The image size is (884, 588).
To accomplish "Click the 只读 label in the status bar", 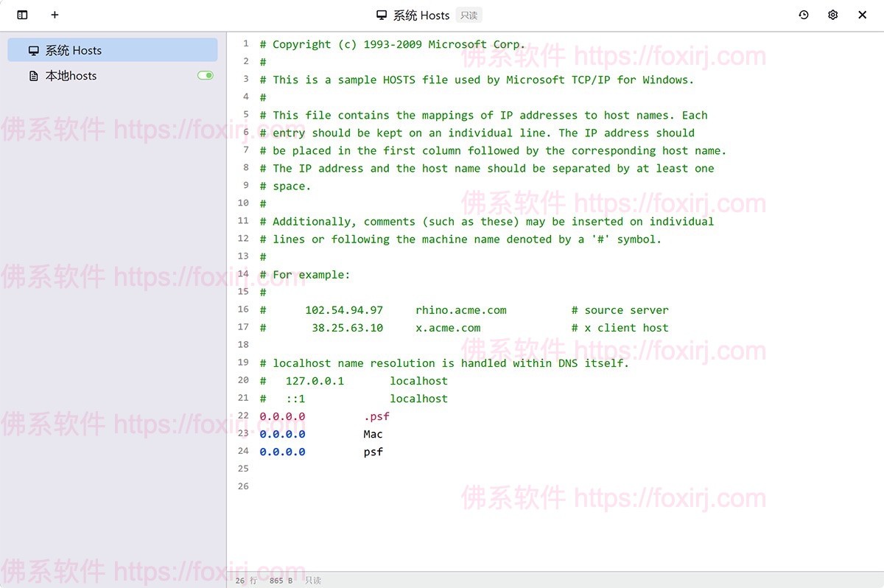I will [x=312, y=581].
